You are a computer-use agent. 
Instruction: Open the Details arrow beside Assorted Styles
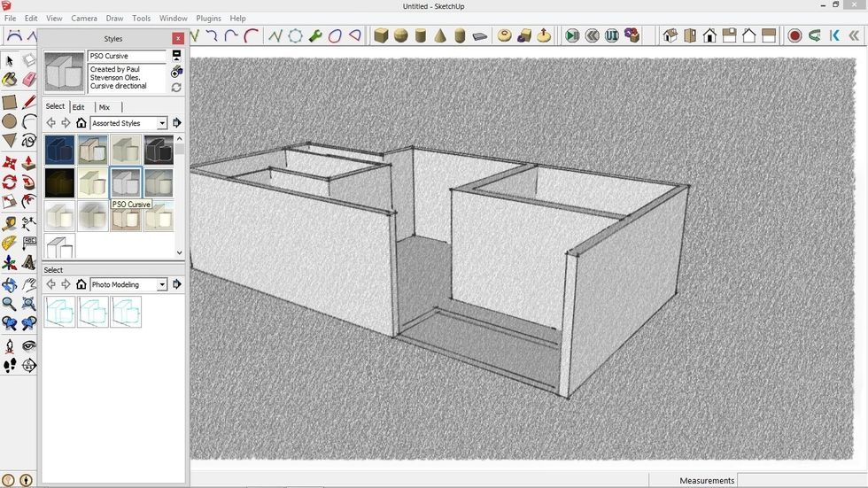(176, 123)
